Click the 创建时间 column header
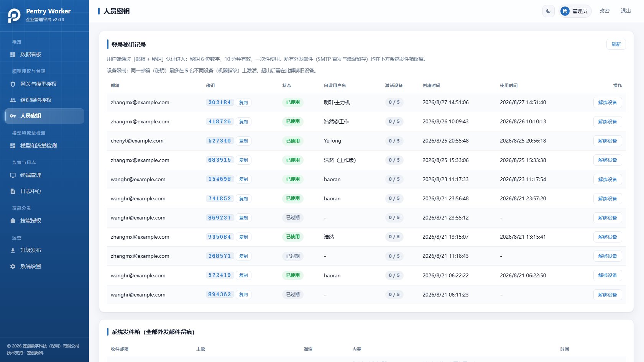 431,85
